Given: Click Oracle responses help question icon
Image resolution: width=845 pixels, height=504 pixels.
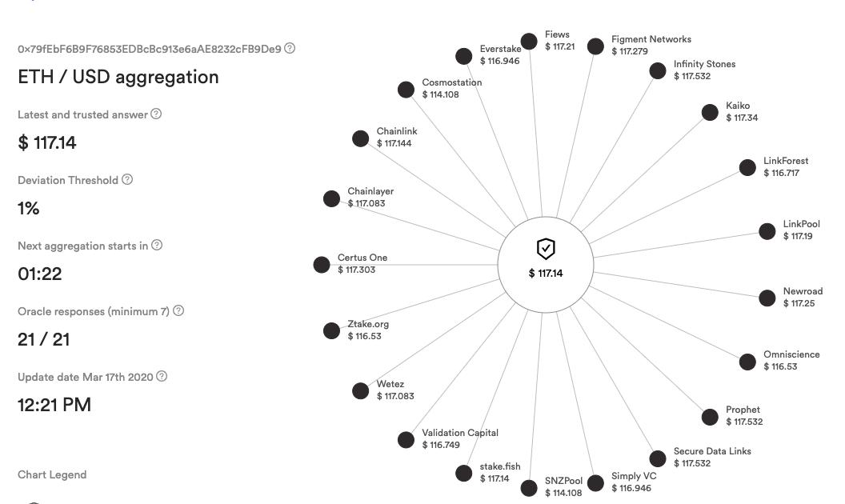Looking at the screenshot, I should [178, 310].
